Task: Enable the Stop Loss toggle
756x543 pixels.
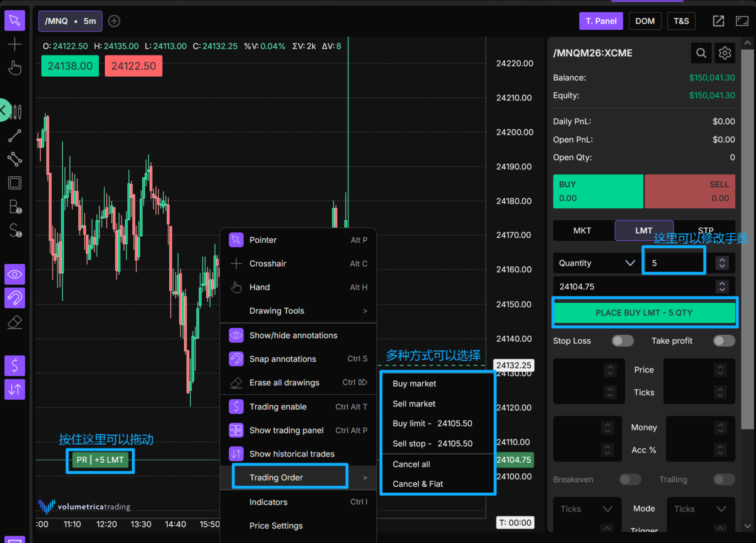Action: pyautogui.click(x=622, y=341)
